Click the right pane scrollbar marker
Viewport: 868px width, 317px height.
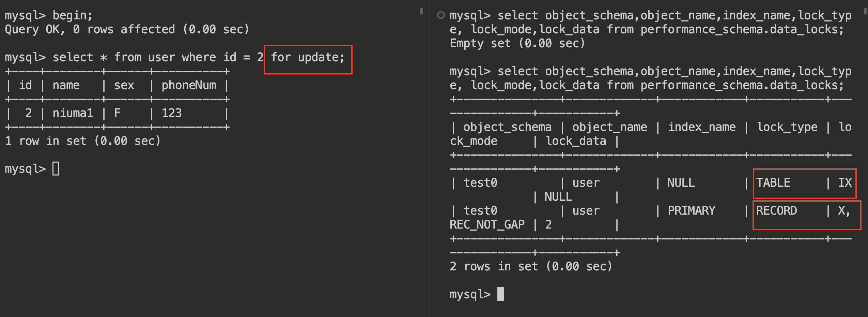(865, 11)
